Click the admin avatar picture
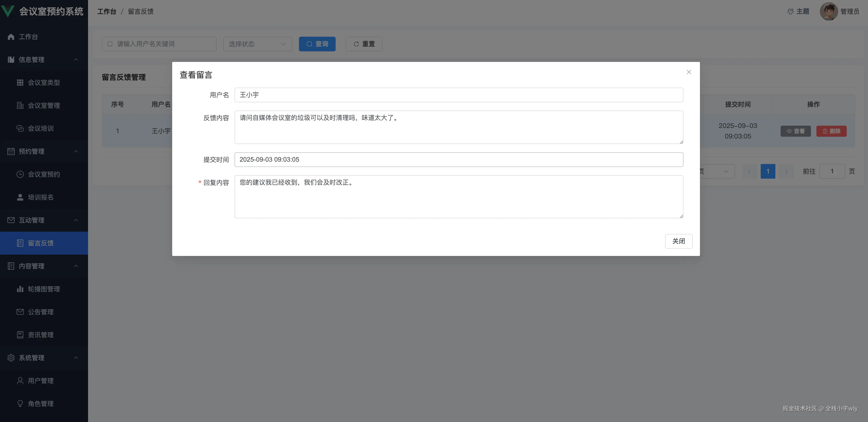868x422 pixels. tap(829, 11)
